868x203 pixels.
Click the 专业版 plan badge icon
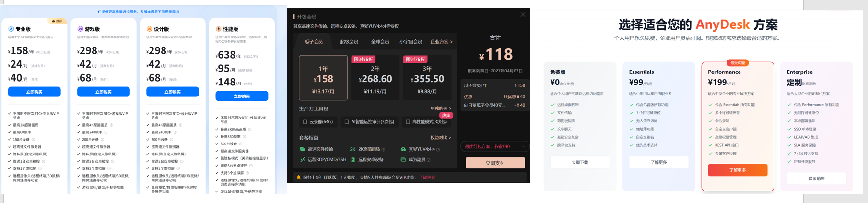click(11, 29)
